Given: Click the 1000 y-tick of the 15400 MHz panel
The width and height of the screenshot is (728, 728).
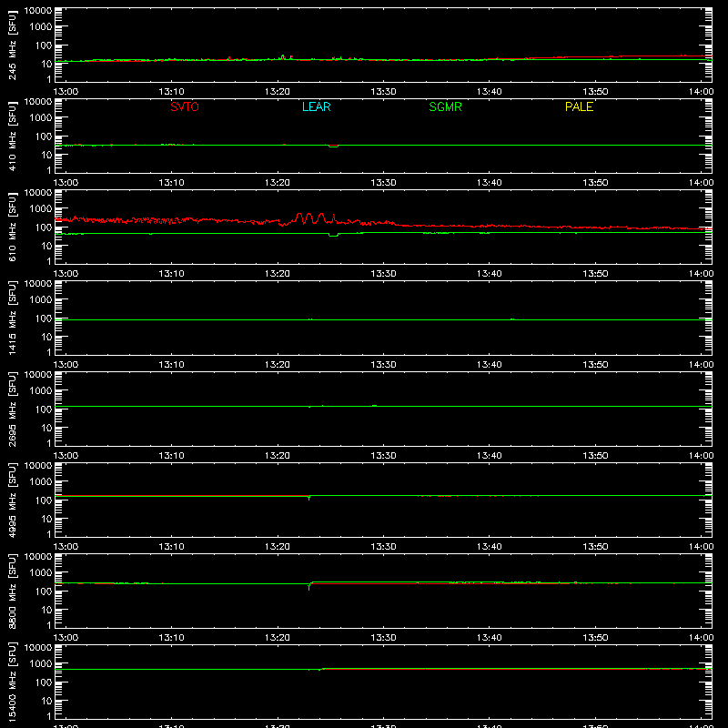Looking at the screenshot, I should (41, 664).
